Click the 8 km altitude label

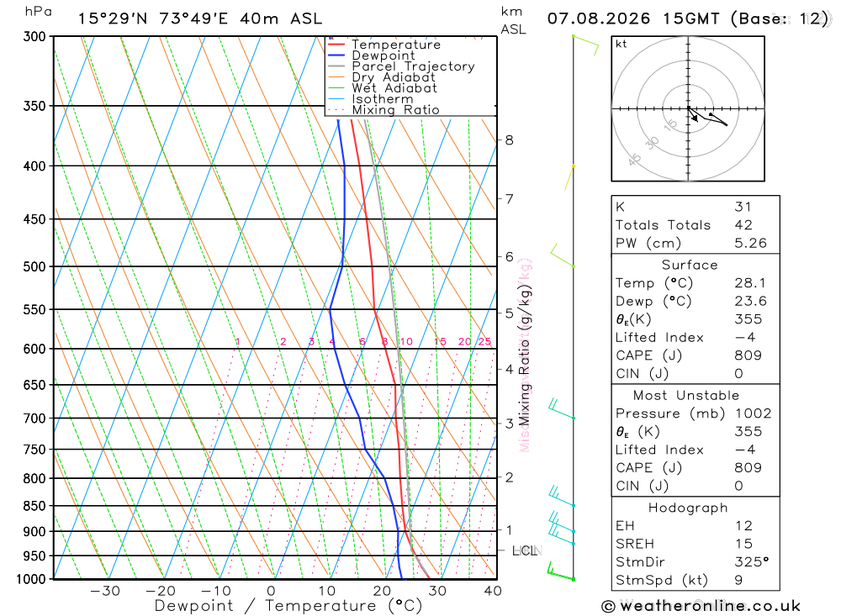509,140
